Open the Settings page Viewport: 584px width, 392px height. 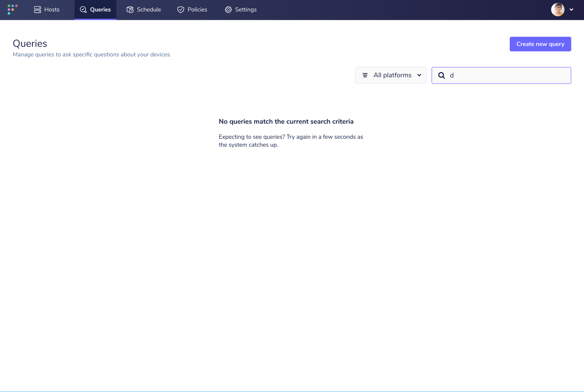point(241,9)
